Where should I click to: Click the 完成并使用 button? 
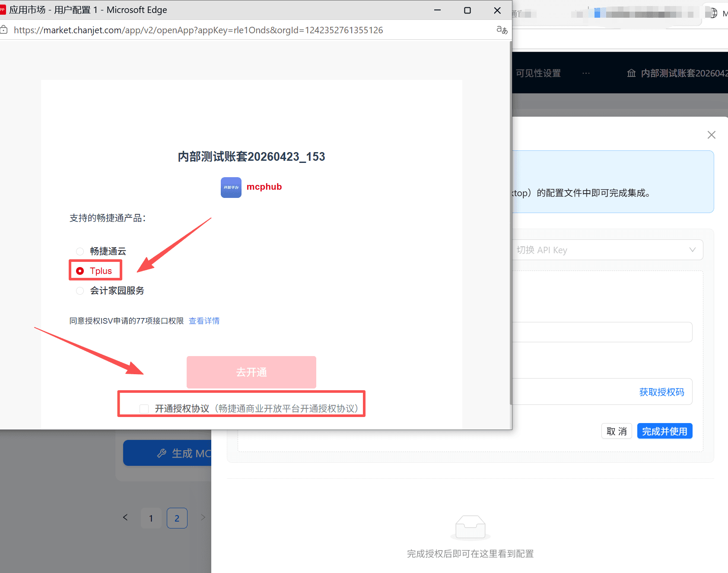[x=664, y=431]
